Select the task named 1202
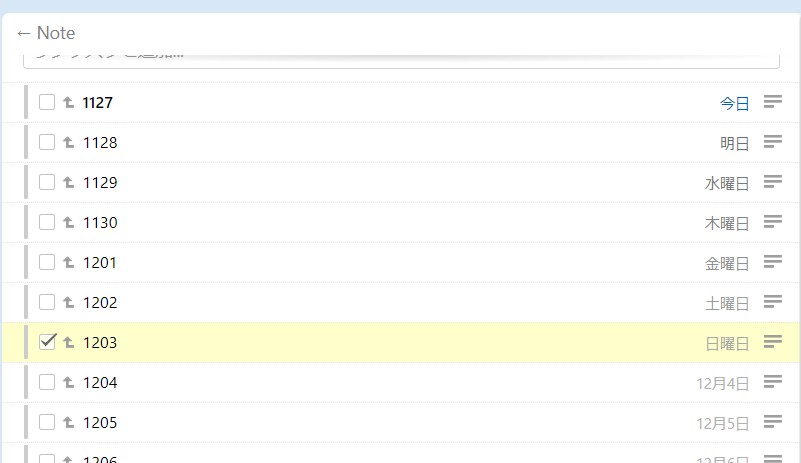 100,303
